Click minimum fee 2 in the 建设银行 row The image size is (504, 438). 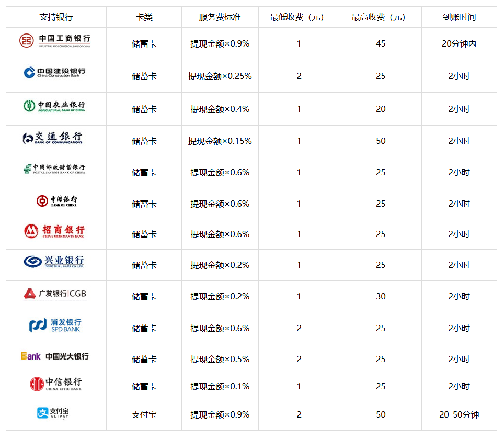click(x=299, y=76)
